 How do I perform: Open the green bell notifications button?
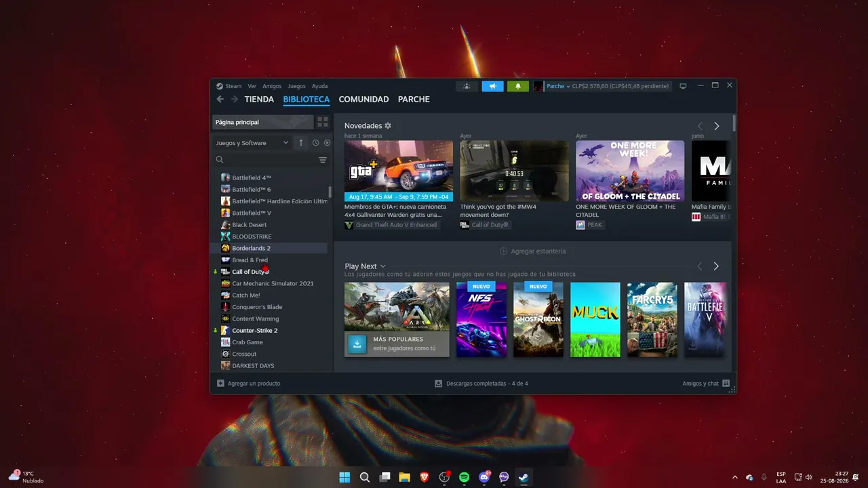coord(518,86)
